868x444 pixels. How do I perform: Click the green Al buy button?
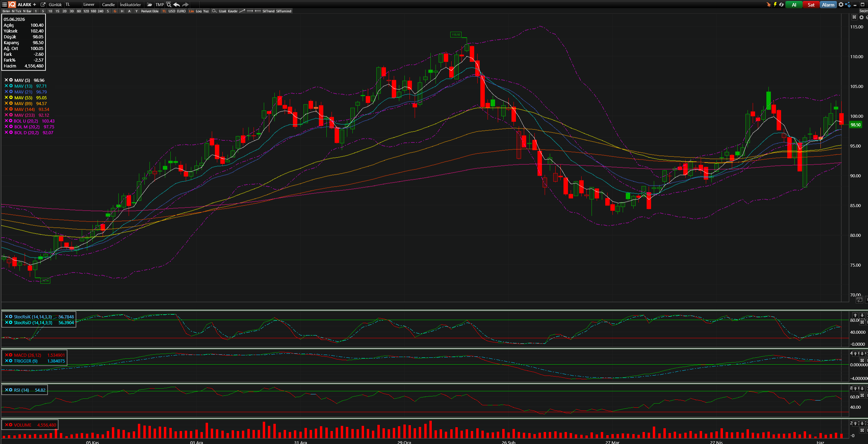[794, 4]
